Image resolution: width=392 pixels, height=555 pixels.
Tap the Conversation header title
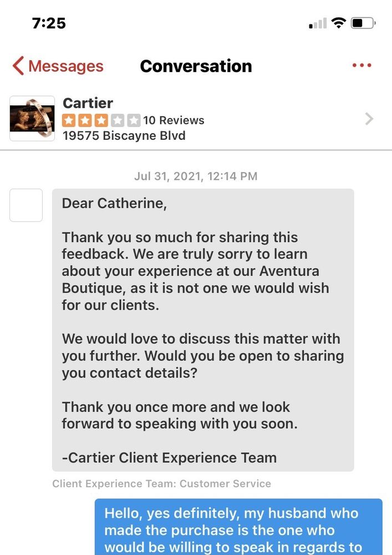coord(196,66)
